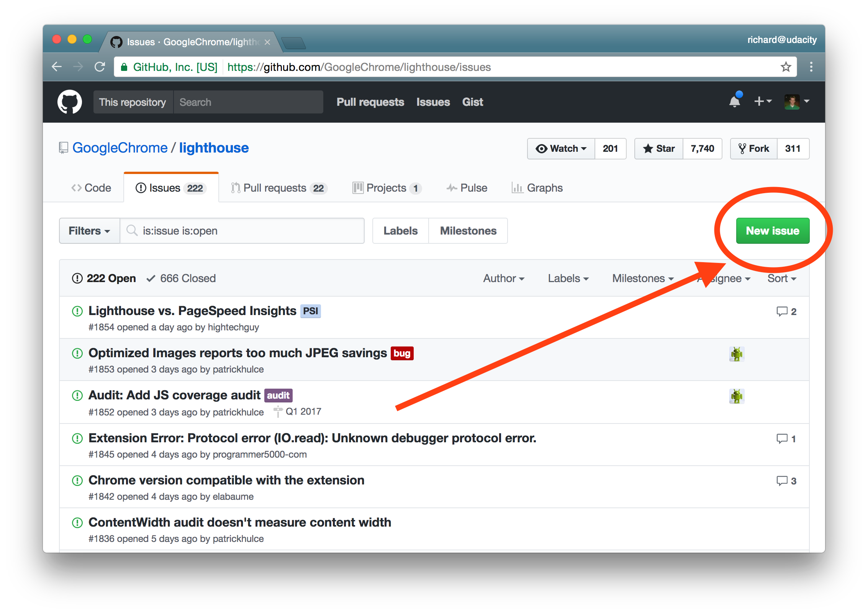Click the robot assignee icon on Audit issue
This screenshot has width=868, height=614.
point(737,396)
